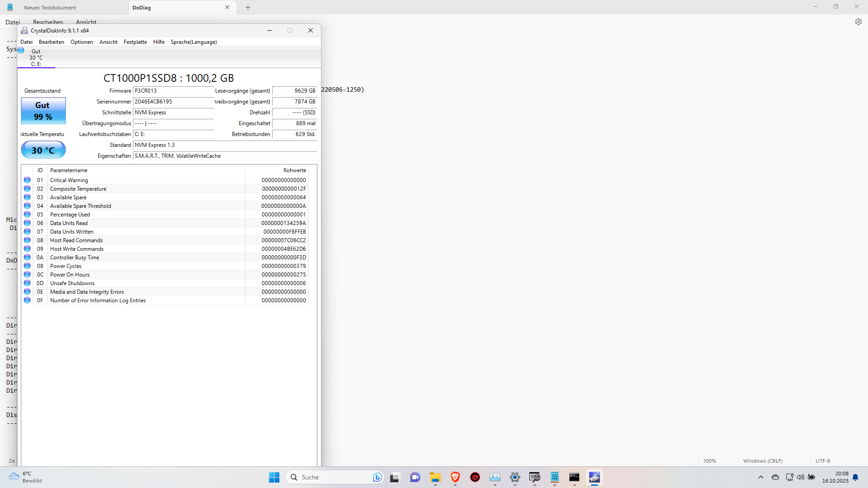Click the blue status orb for Critical Warning
The height and width of the screenshot is (488, 868).
click(x=27, y=180)
